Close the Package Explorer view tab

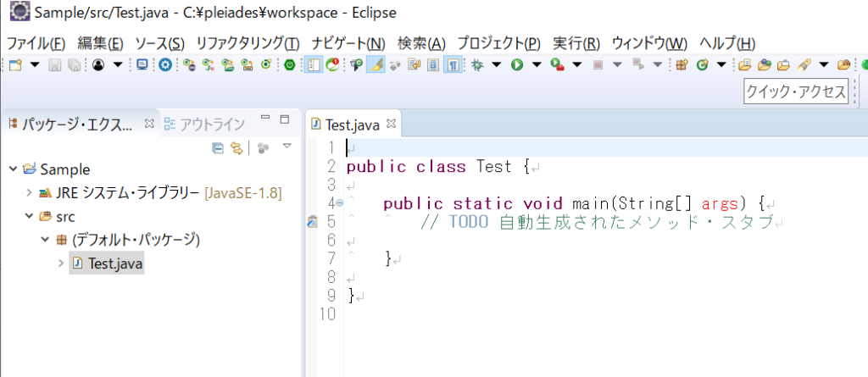click(148, 123)
